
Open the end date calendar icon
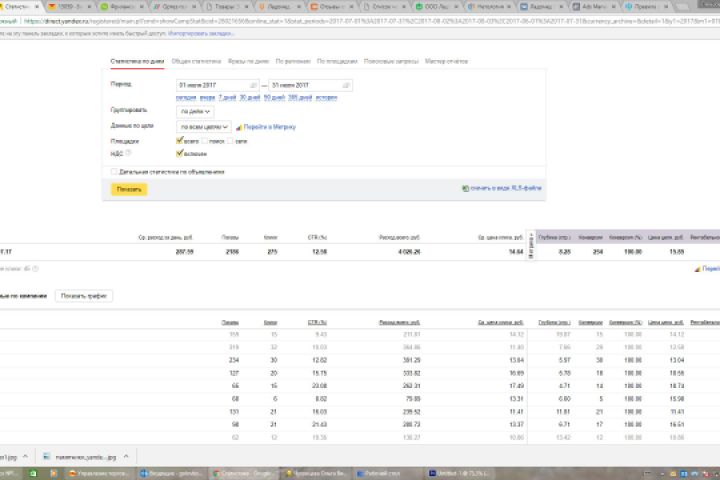[346, 85]
